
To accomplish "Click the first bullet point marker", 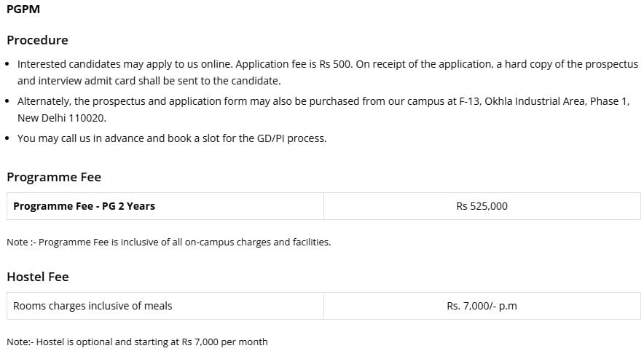I will tap(8, 65).
